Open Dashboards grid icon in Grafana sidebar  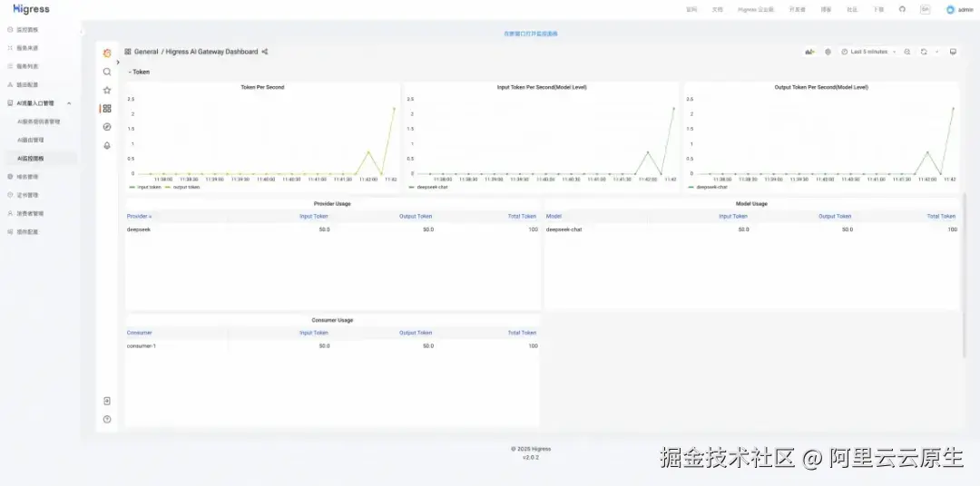(x=107, y=109)
